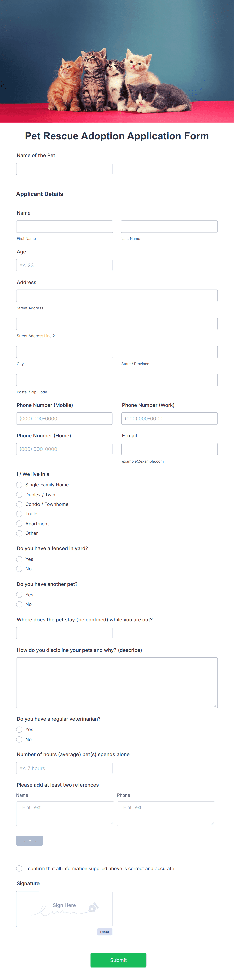Viewport: 234px width, 980px height.
Task: Choose "Yes" for fenced in yard
Action: pyautogui.click(x=19, y=559)
